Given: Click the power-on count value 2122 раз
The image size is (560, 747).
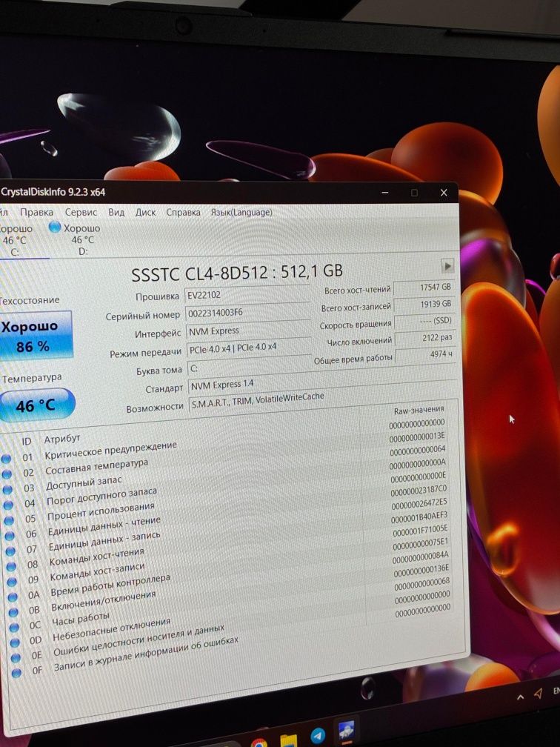Looking at the screenshot, I should [x=425, y=338].
